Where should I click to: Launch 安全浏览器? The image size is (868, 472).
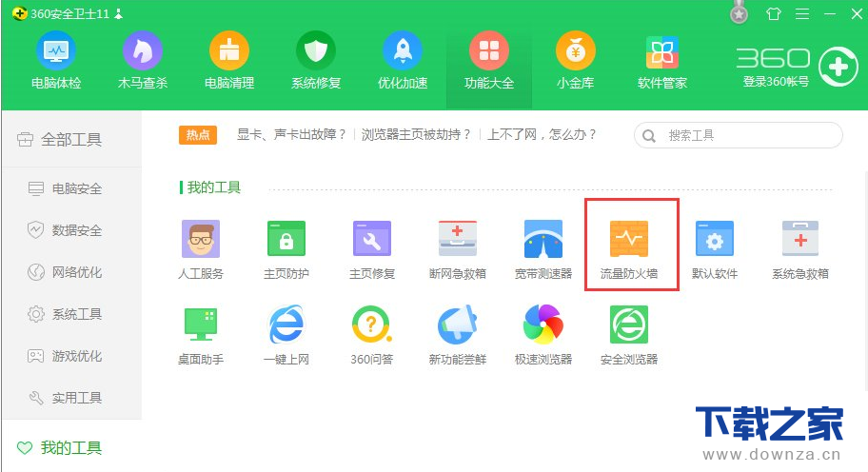coord(629,335)
